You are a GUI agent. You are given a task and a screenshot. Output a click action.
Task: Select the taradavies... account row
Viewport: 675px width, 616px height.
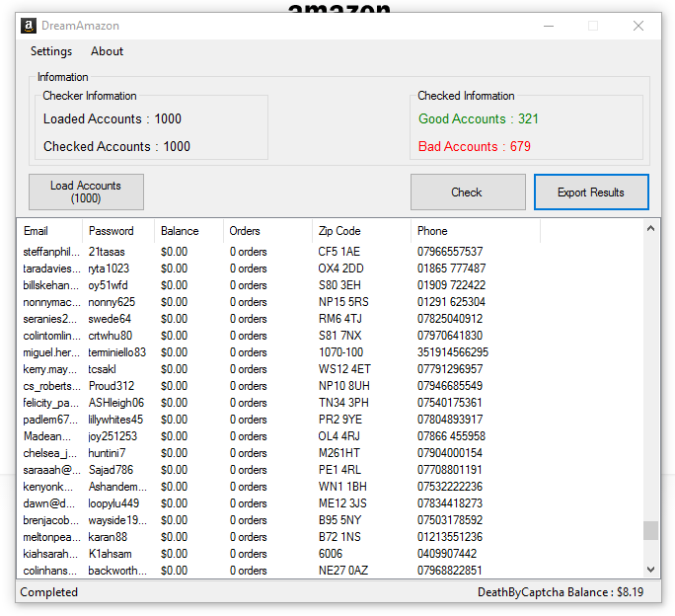(331, 269)
